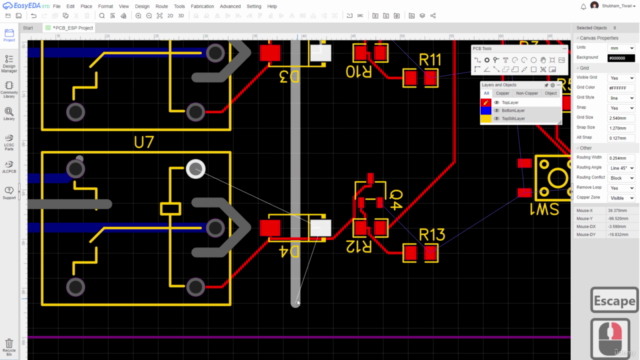Open the Fabrication menu
640x360 pixels.
(x=202, y=7)
